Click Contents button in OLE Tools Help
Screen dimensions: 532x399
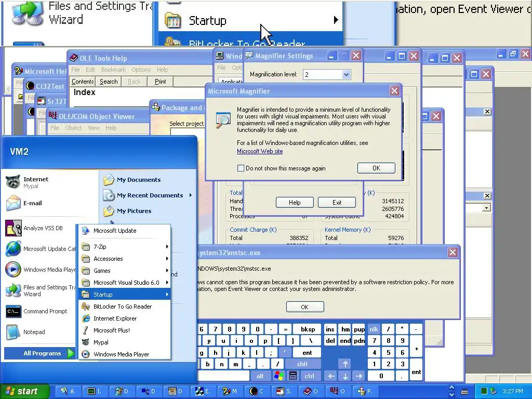83,82
